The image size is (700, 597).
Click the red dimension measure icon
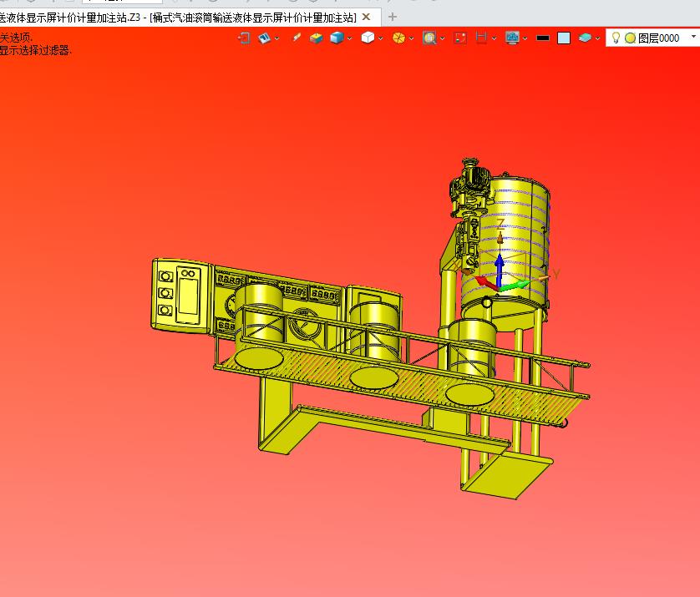click(481, 38)
